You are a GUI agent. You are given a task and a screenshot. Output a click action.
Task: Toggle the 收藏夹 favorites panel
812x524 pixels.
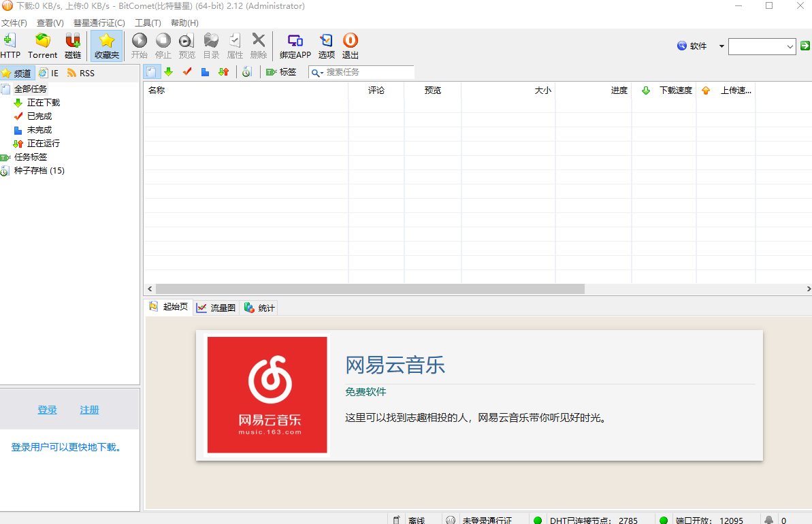pos(107,46)
